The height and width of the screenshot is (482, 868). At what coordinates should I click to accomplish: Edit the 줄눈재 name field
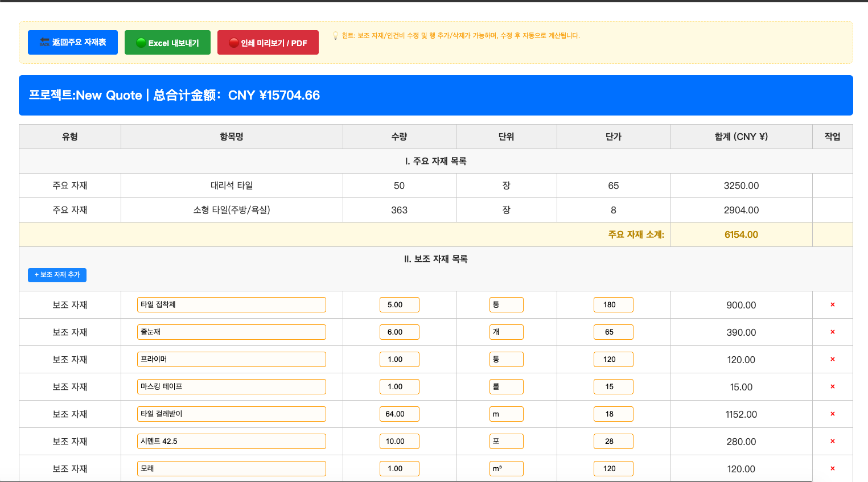232,332
